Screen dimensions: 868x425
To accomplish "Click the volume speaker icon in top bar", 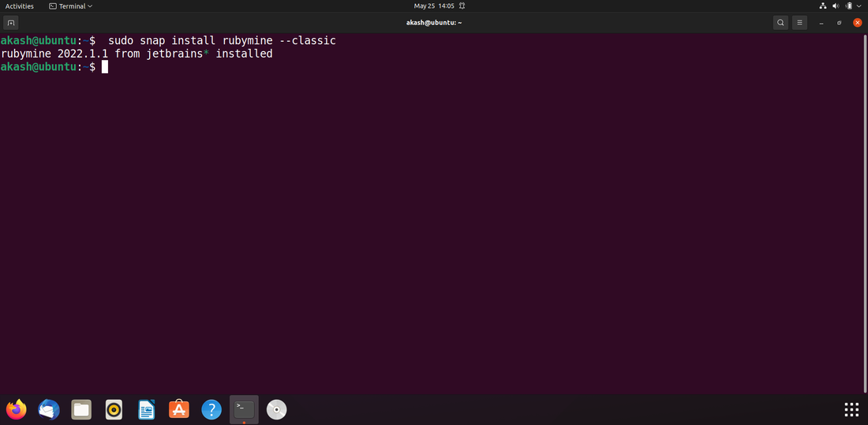I will (836, 6).
